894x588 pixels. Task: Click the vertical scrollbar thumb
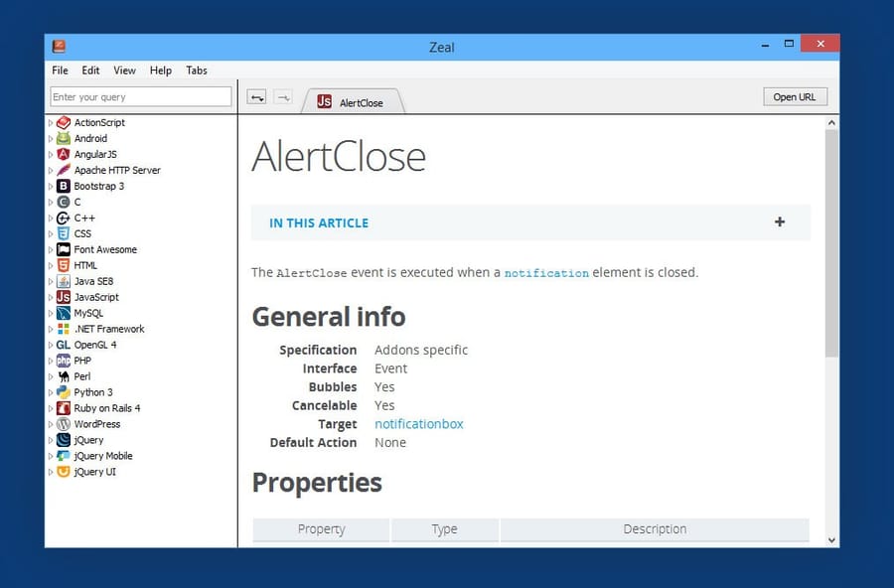pyautogui.click(x=831, y=243)
